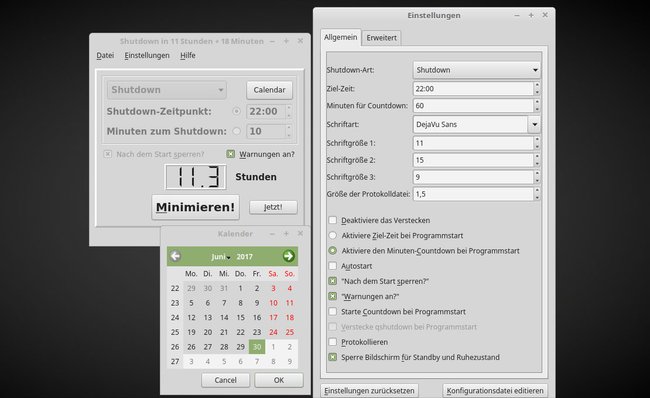The height and width of the screenshot is (398, 650).
Task: Adjust the Protokolldatei size spinner
Action: tap(537, 194)
